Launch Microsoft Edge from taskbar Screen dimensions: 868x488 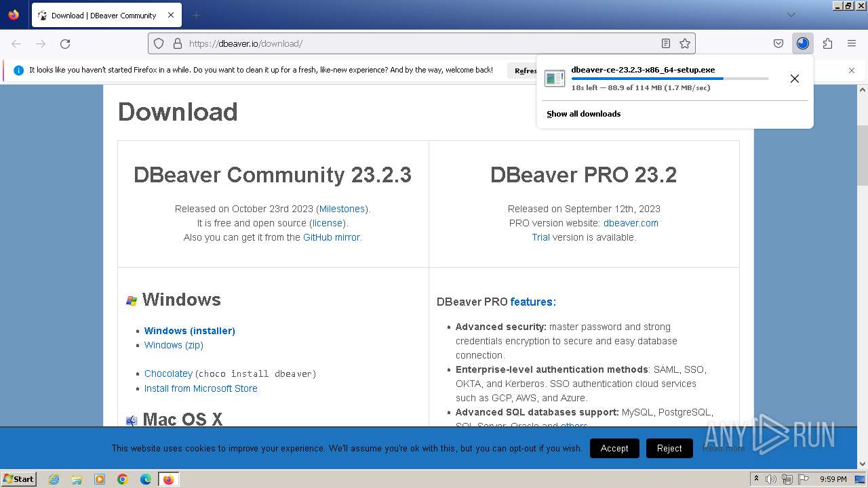pos(146,479)
